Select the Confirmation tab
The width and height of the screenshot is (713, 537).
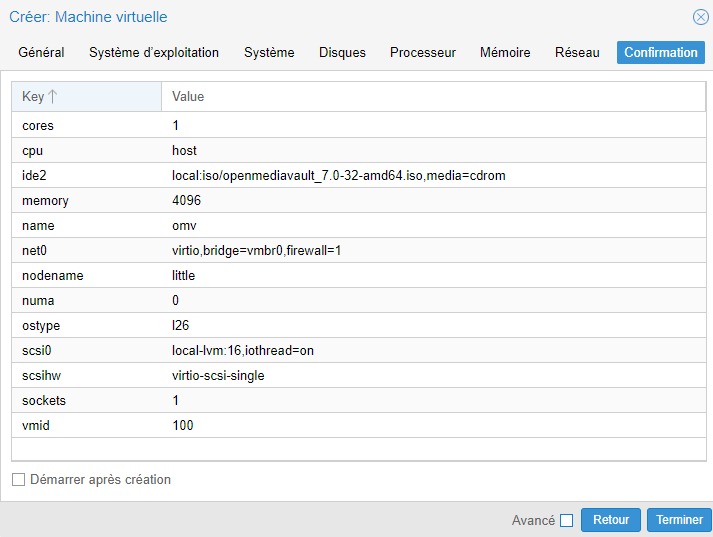pyautogui.click(x=660, y=53)
